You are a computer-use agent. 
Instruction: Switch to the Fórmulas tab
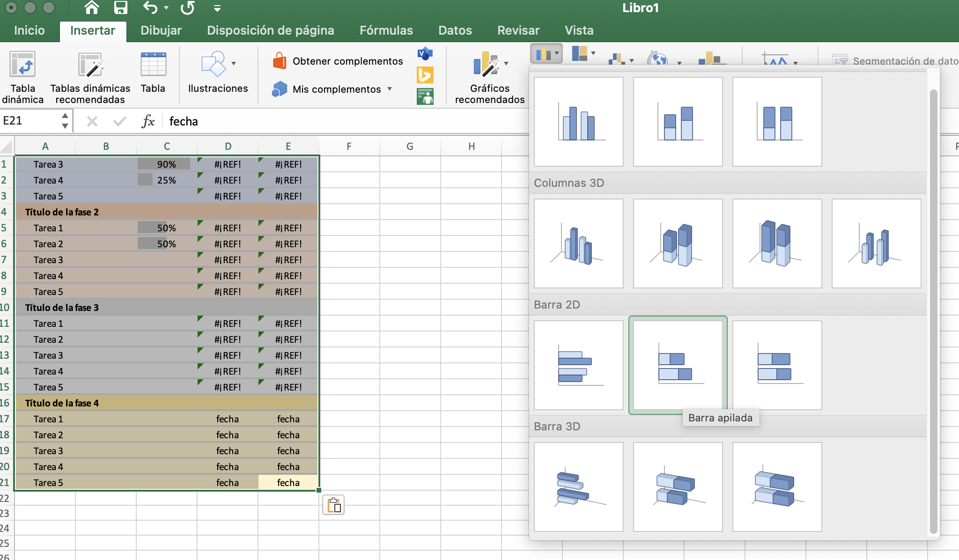pyautogui.click(x=386, y=30)
